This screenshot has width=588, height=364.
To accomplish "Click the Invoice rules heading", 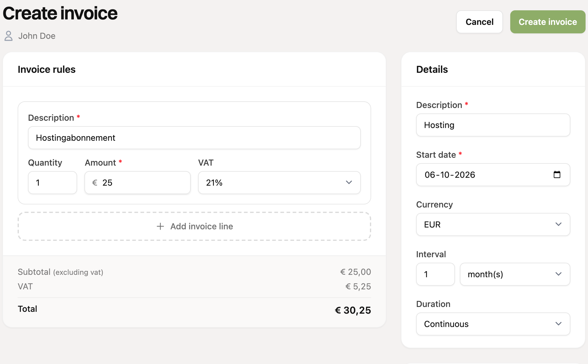I will (46, 69).
